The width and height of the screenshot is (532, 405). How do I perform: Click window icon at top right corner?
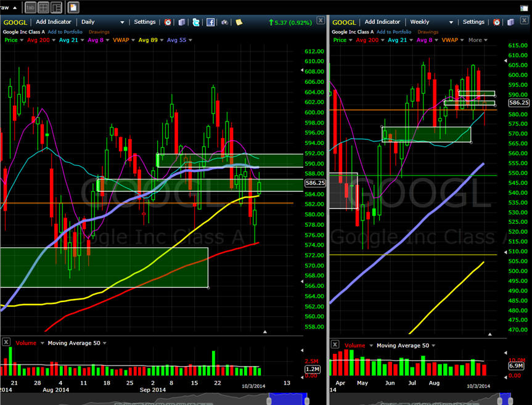pos(524,8)
